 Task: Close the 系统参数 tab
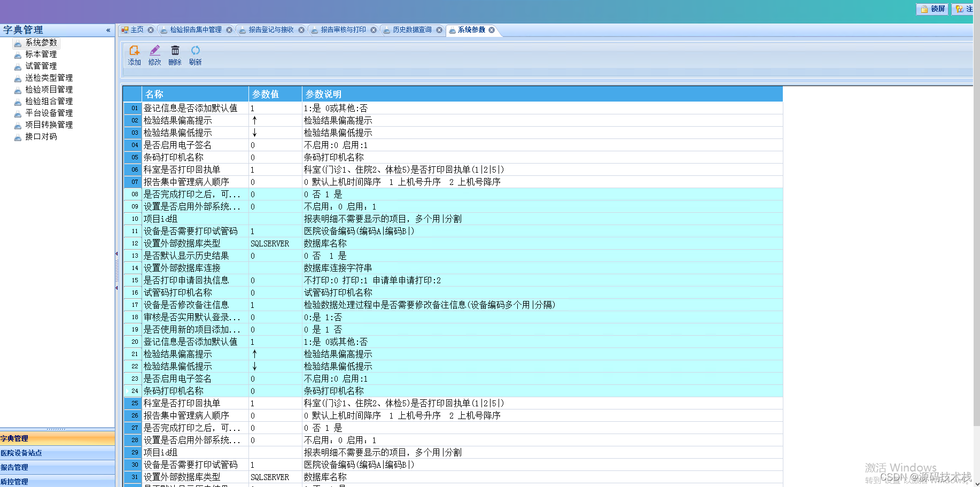pyautogui.click(x=492, y=30)
